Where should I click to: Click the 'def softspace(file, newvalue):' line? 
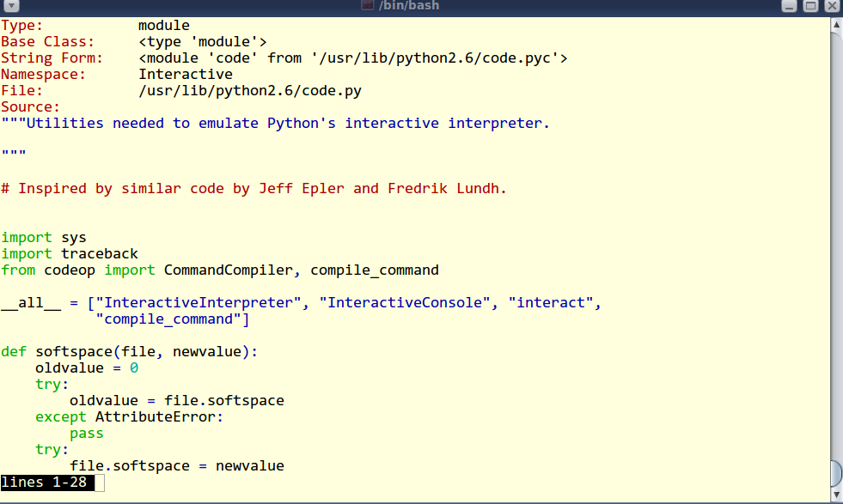pyautogui.click(x=130, y=352)
